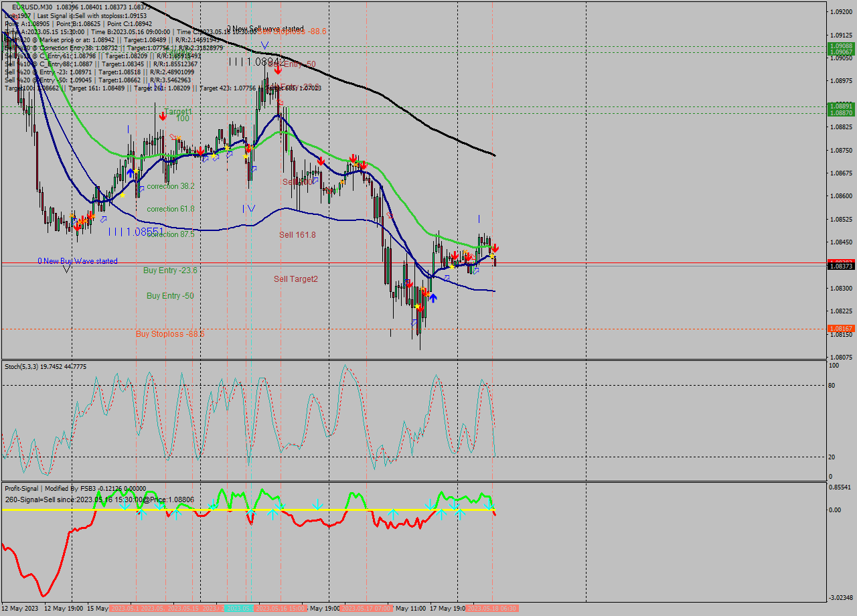The image size is (857, 616).
Task: Select the 'Sell Entry -50' label
Action: coord(292,64)
